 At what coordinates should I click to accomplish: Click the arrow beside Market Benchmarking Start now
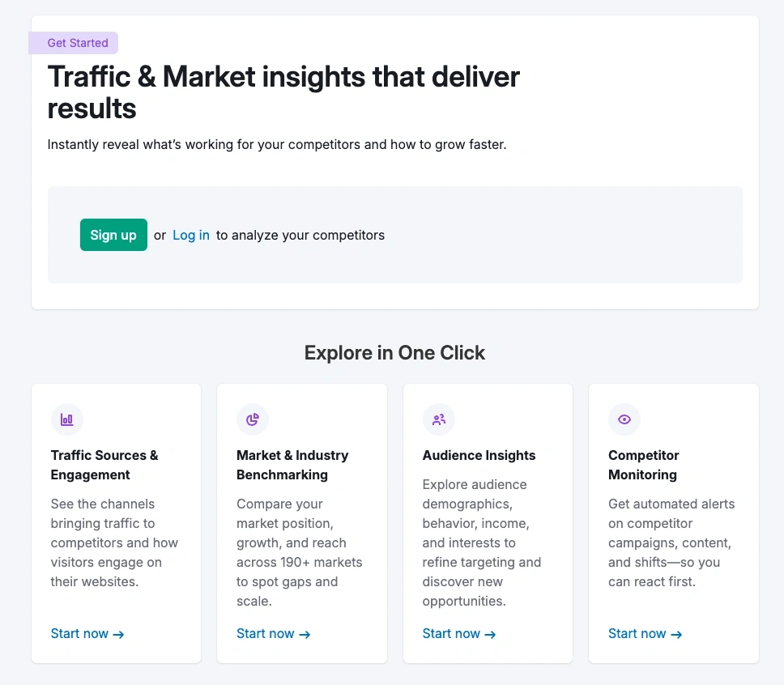tap(305, 635)
